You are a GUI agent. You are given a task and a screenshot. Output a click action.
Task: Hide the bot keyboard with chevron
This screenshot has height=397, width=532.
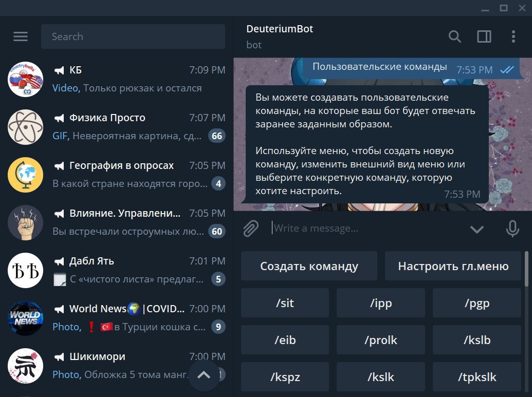point(476,230)
